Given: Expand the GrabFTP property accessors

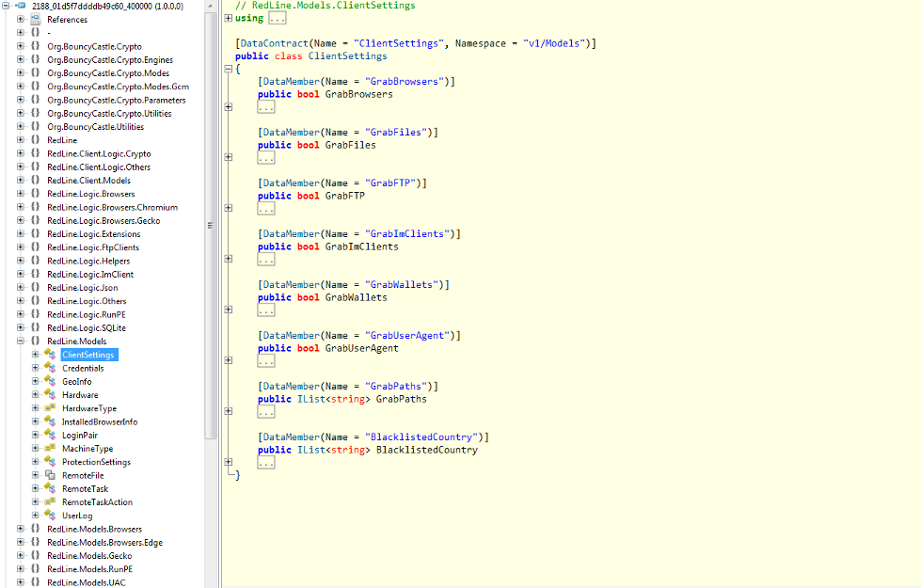Looking at the screenshot, I should (x=229, y=208).
